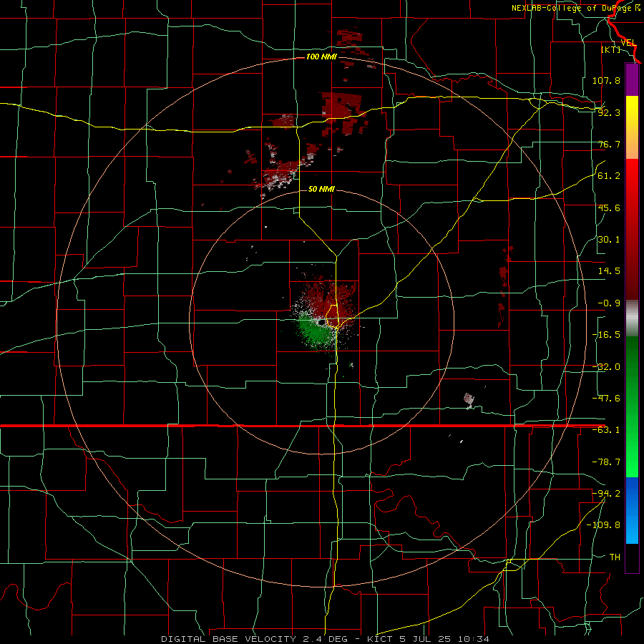
Task: Click the 50 NMI range ring label
Action: pyautogui.click(x=321, y=189)
